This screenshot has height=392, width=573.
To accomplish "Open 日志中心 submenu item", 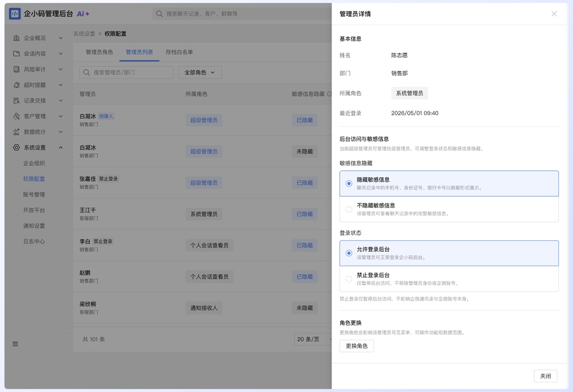I will (34, 242).
